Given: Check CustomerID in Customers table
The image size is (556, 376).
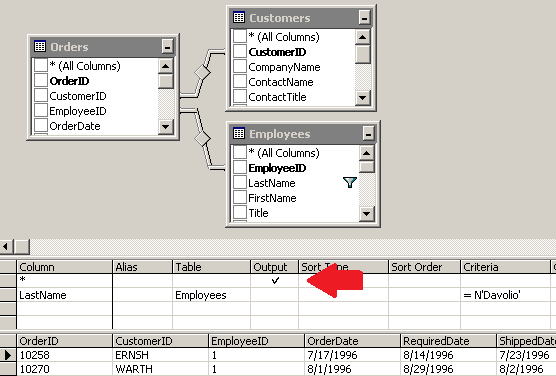Looking at the screenshot, I should (240, 51).
